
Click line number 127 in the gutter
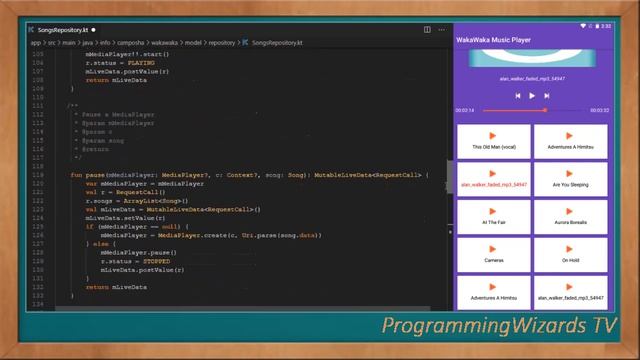(x=38, y=244)
